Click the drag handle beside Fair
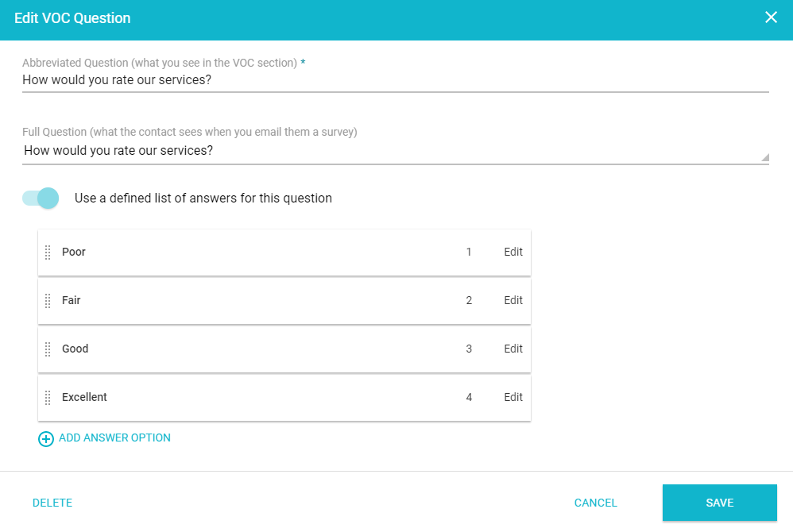 click(49, 300)
